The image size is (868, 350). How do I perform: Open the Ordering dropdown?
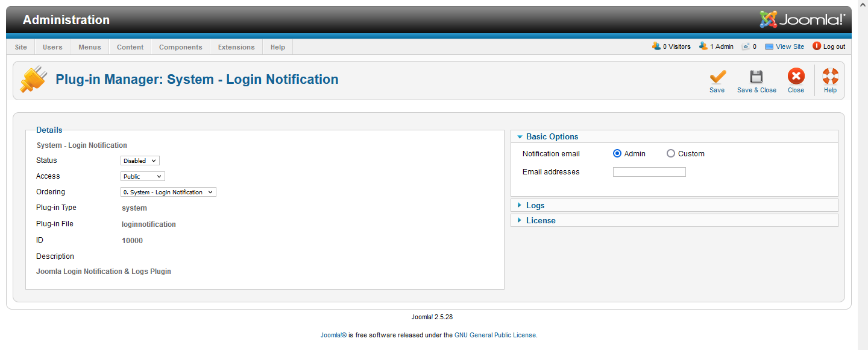pyautogui.click(x=168, y=192)
